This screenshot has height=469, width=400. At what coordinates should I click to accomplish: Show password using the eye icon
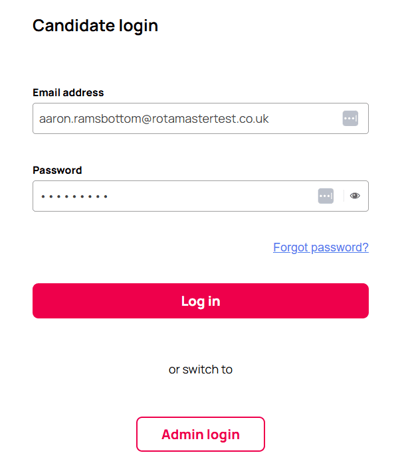pyautogui.click(x=355, y=196)
